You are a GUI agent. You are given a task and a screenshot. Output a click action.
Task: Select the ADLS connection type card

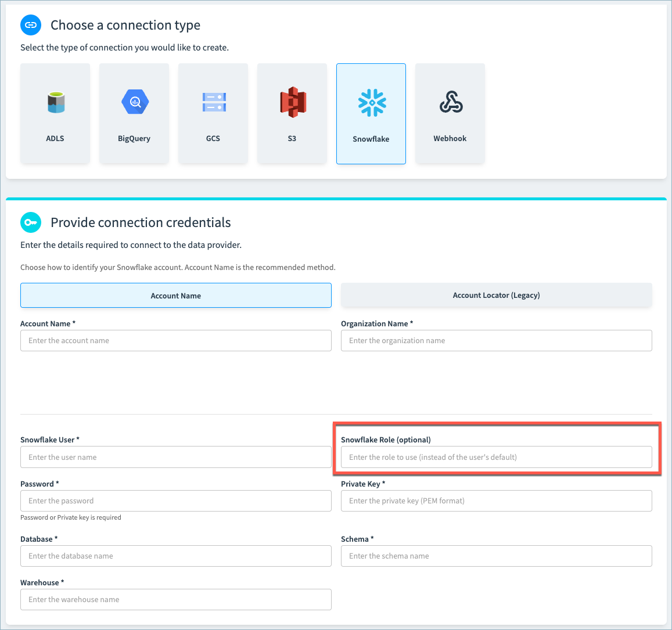click(x=55, y=114)
